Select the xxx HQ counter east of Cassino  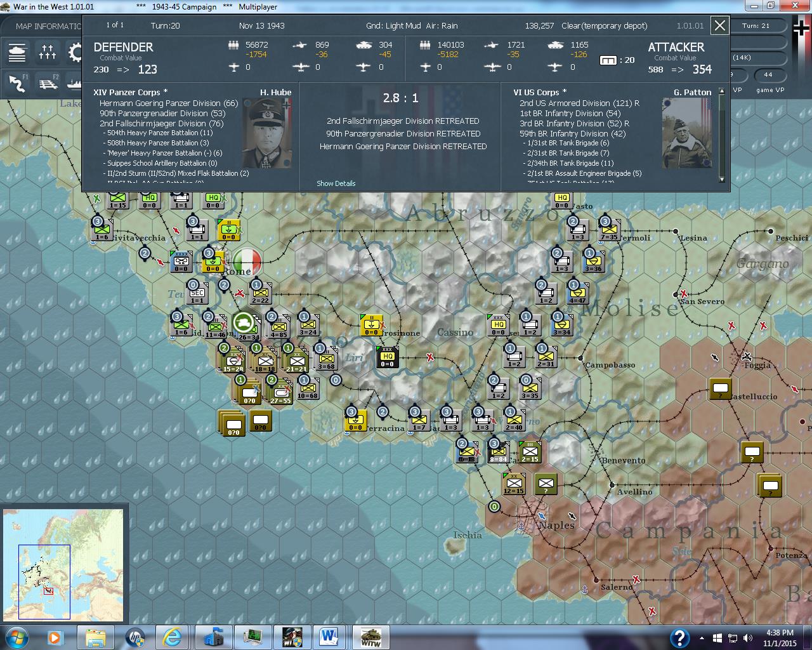(x=499, y=324)
